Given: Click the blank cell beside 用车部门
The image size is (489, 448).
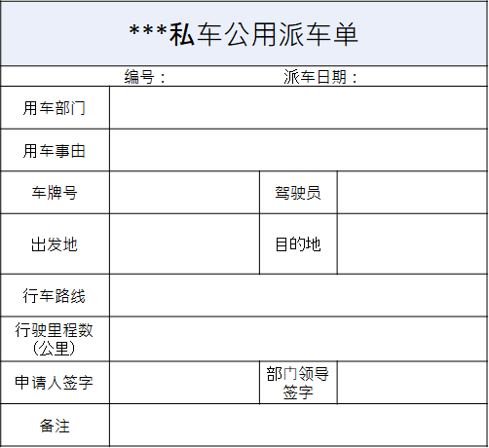Looking at the screenshot, I should point(299,108).
